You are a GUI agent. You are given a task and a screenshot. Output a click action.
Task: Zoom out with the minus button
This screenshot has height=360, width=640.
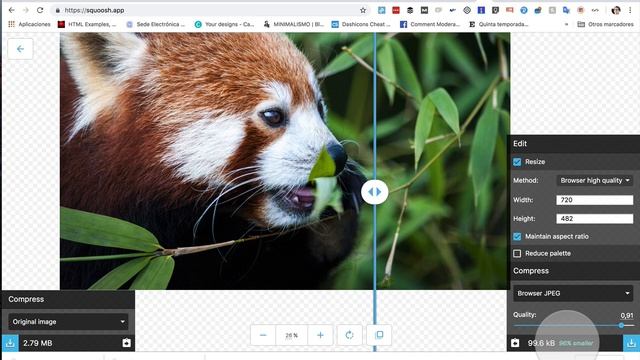coord(263,335)
